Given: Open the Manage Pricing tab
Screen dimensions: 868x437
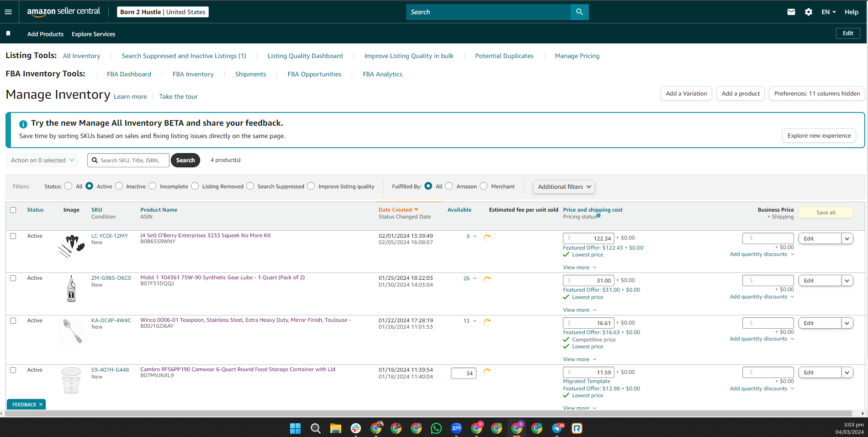Looking at the screenshot, I should [x=577, y=56].
